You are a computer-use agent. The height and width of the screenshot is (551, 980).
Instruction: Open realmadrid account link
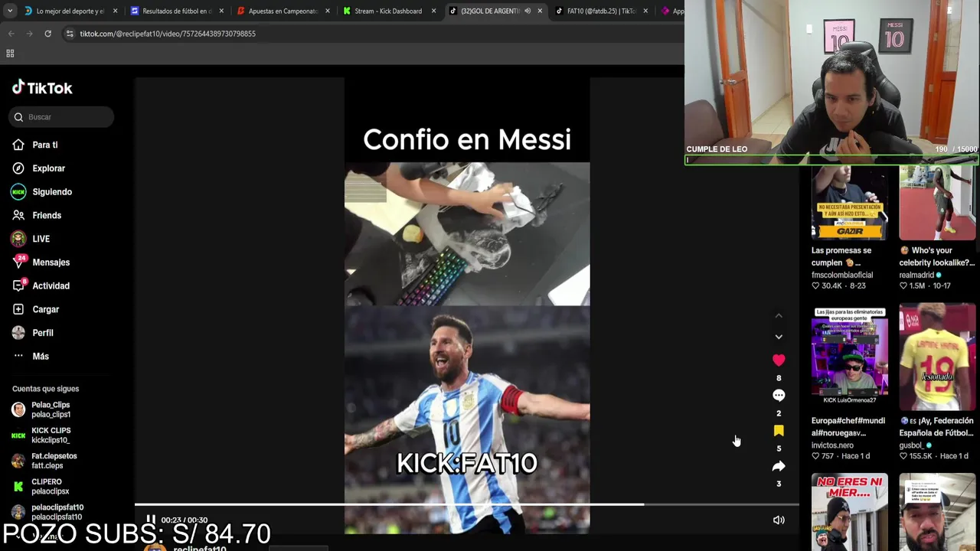coord(921,275)
